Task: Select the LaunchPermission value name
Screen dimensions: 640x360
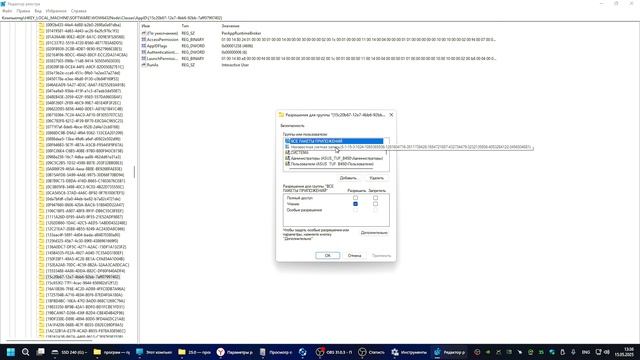Action: click(162, 59)
